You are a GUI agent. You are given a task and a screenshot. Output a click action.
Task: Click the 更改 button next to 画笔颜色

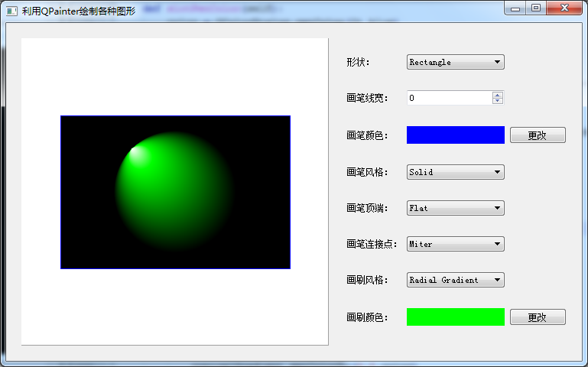[x=538, y=135]
